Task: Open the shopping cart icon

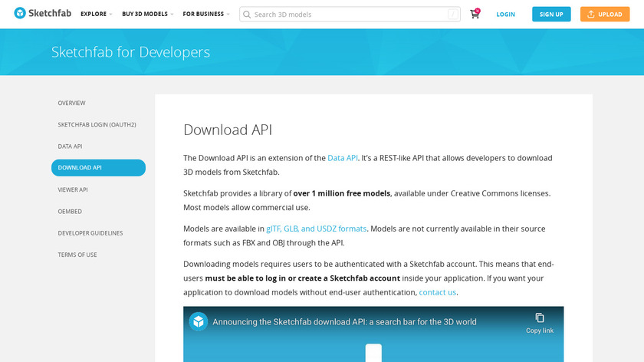Action: point(475,14)
